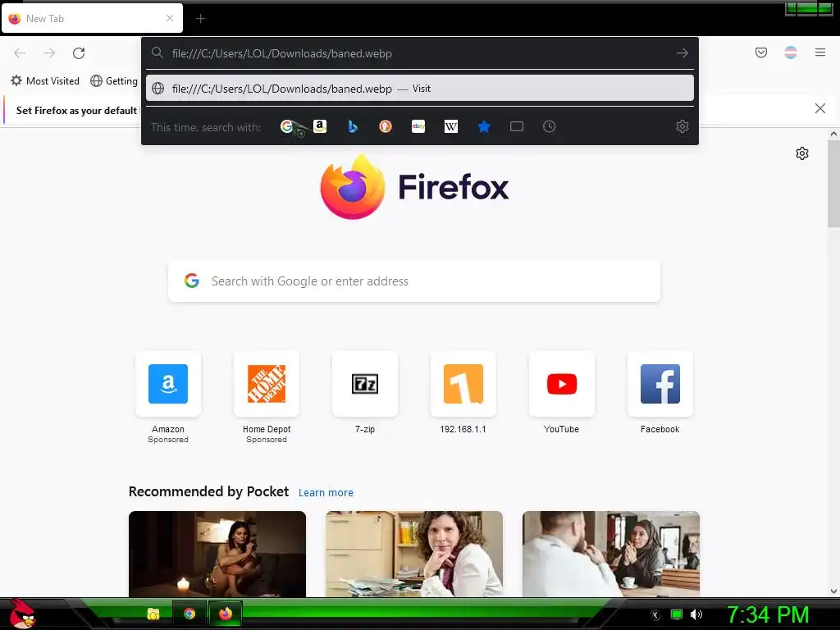Dismiss the default browser notification bar

(819, 109)
